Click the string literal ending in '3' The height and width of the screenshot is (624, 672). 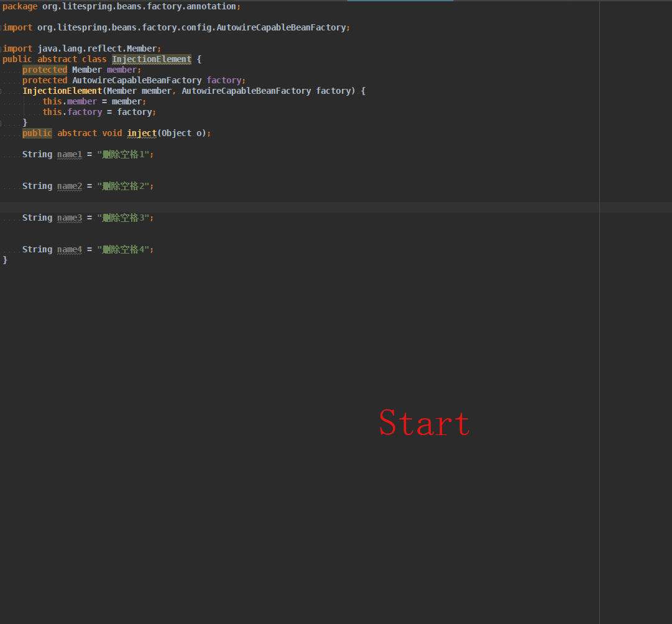123,218
